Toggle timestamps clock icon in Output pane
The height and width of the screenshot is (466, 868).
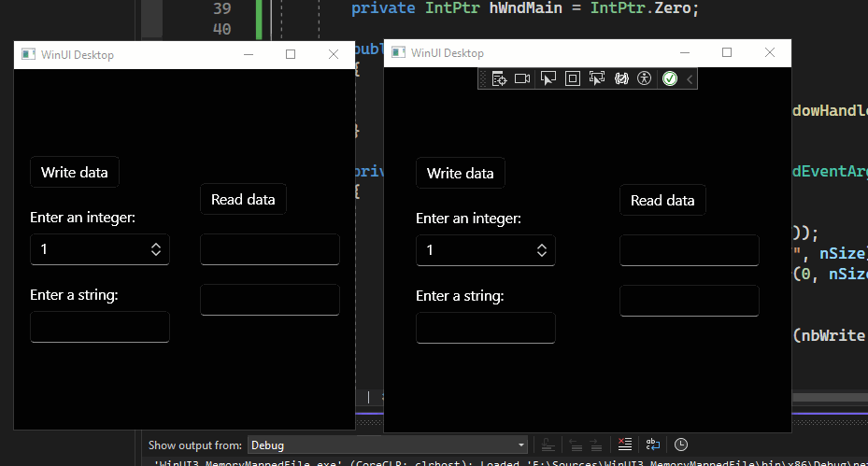[x=681, y=445]
